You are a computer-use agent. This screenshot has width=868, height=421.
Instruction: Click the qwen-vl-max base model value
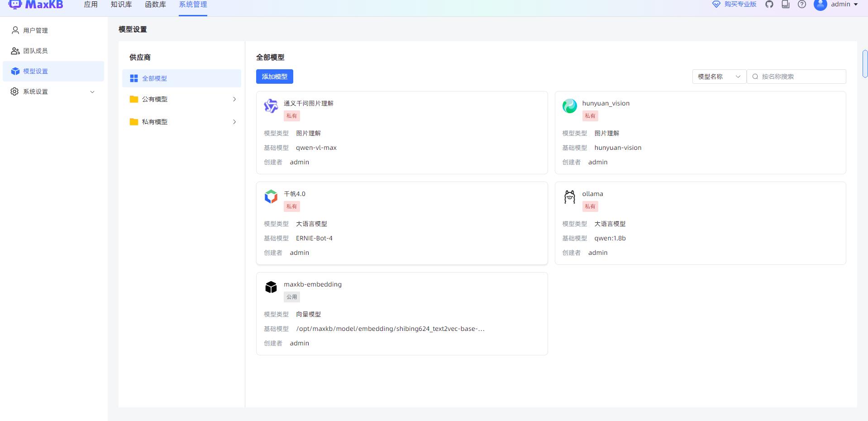pos(316,148)
